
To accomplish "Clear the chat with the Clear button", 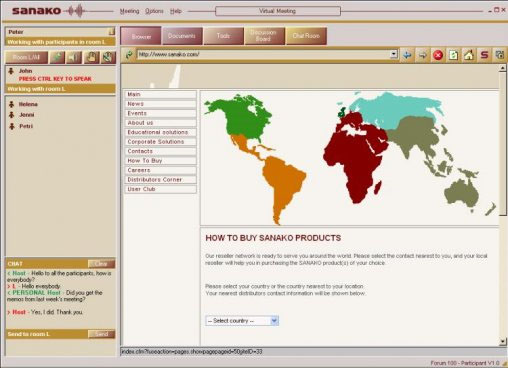I will [101, 264].
